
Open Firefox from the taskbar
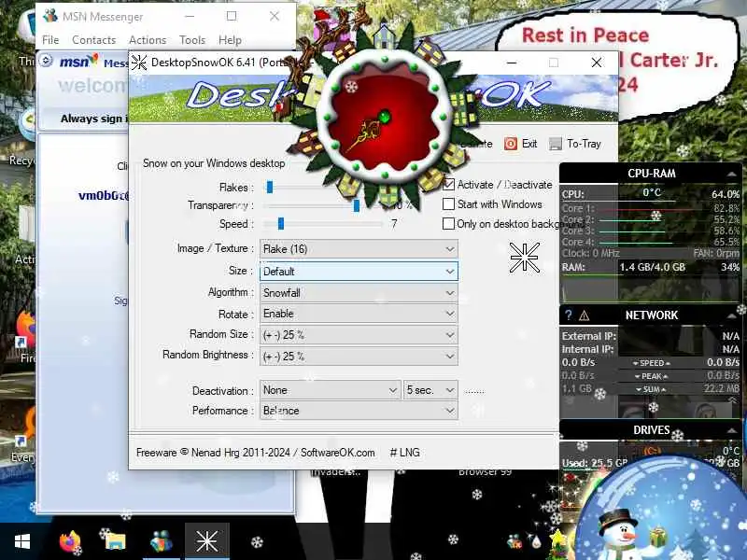(x=70, y=542)
